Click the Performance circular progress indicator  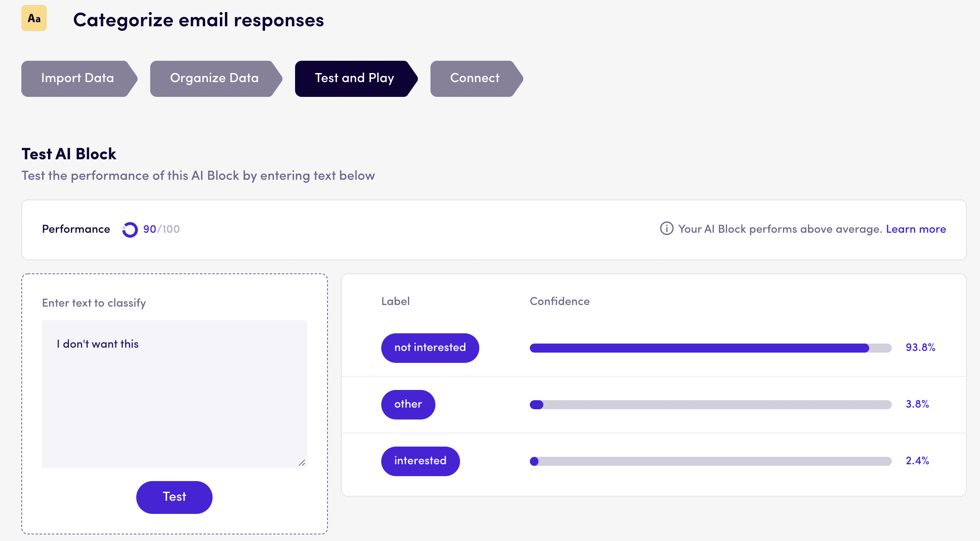(x=130, y=229)
